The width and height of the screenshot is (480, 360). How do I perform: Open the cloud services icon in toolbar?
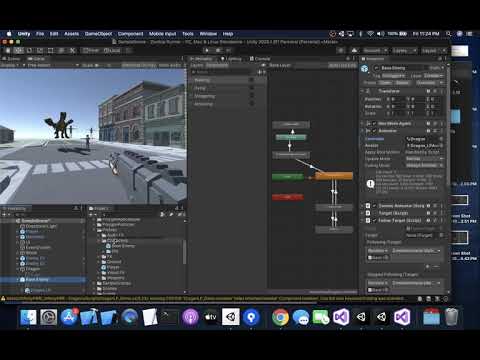[354, 50]
